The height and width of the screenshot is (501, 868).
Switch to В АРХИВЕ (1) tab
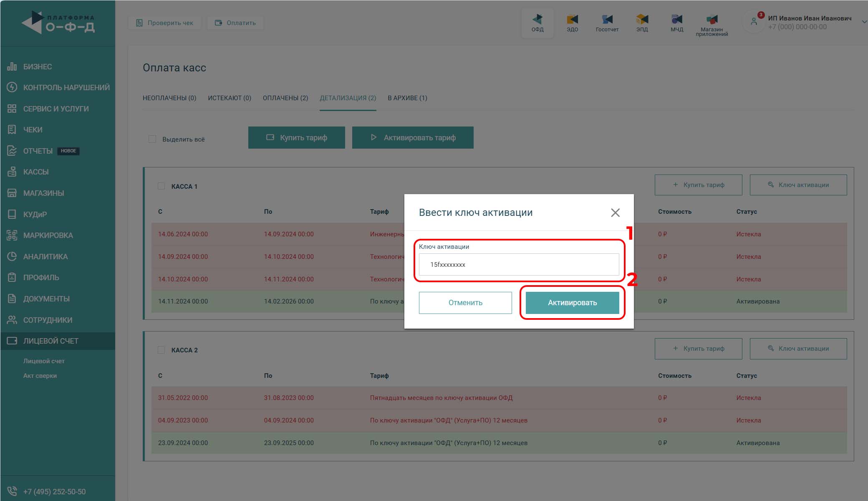click(407, 98)
